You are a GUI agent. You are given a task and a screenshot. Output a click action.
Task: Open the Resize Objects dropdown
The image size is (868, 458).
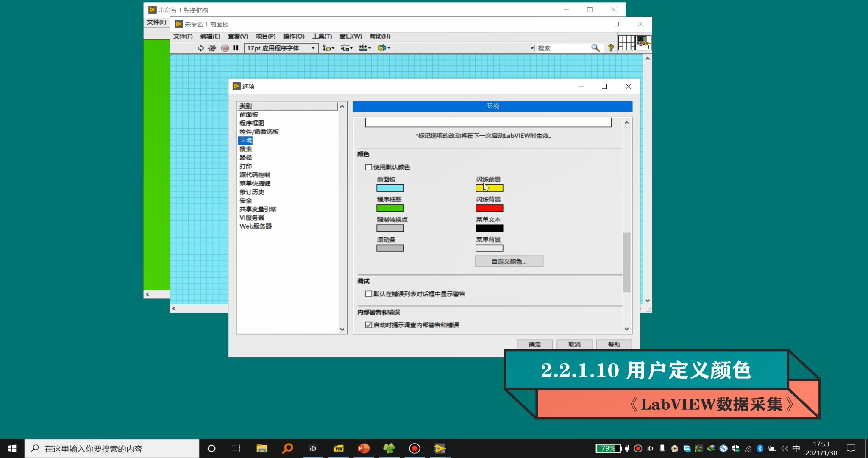tap(365, 48)
